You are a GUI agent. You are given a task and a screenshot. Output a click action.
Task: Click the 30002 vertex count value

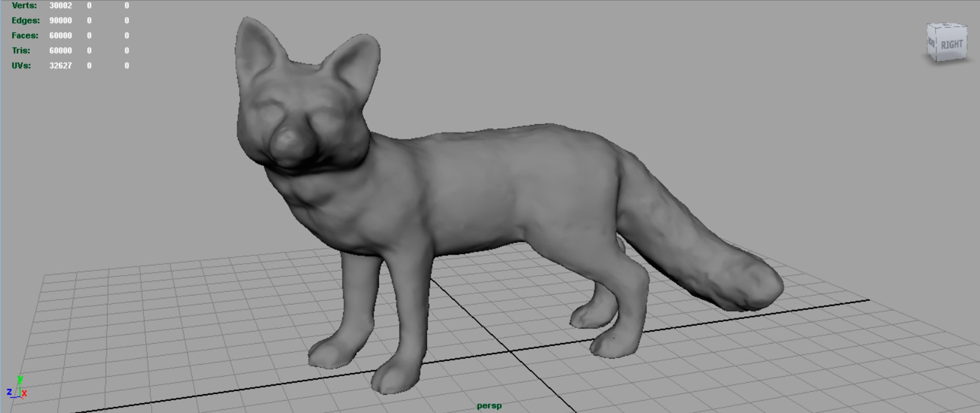click(x=60, y=6)
